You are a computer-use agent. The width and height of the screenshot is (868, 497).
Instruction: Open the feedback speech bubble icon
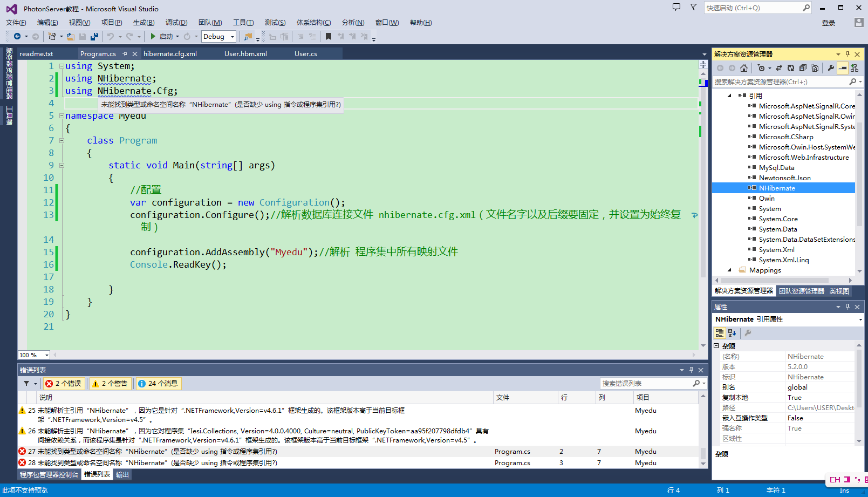click(x=676, y=7)
